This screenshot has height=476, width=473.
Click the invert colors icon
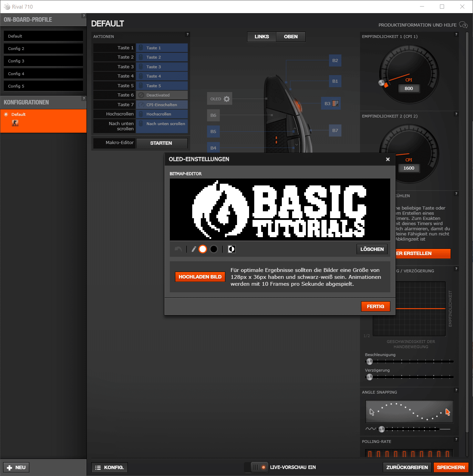pos(232,249)
